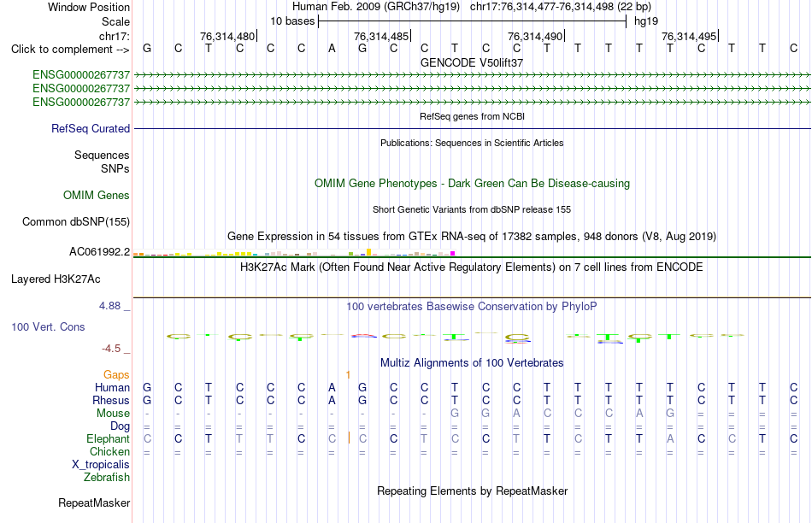The height and width of the screenshot is (523, 812).
Task: Select the '100 Vert. Cons' track label
Action: [x=48, y=326]
